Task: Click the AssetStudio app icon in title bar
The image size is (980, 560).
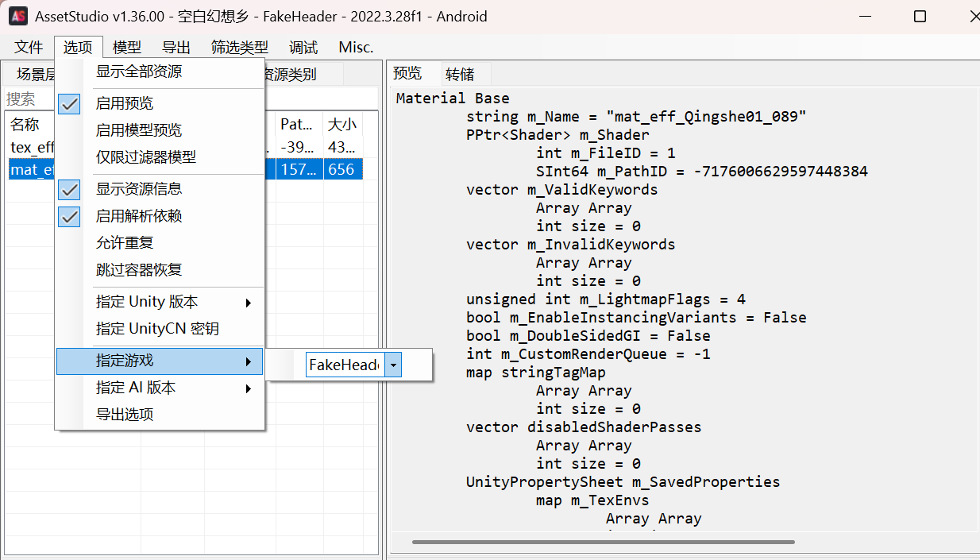Action: click(18, 16)
